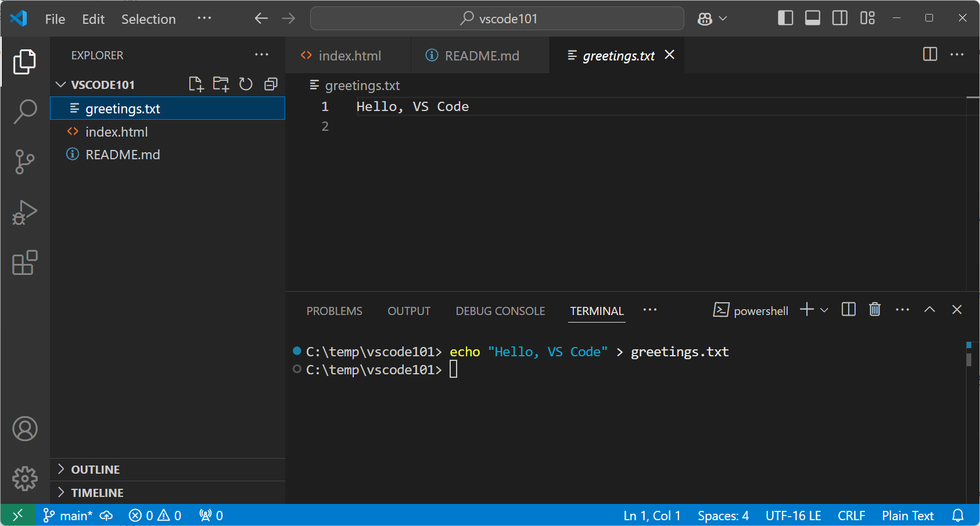Collapse the VSCODE101 folder tree

[x=60, y=84]
